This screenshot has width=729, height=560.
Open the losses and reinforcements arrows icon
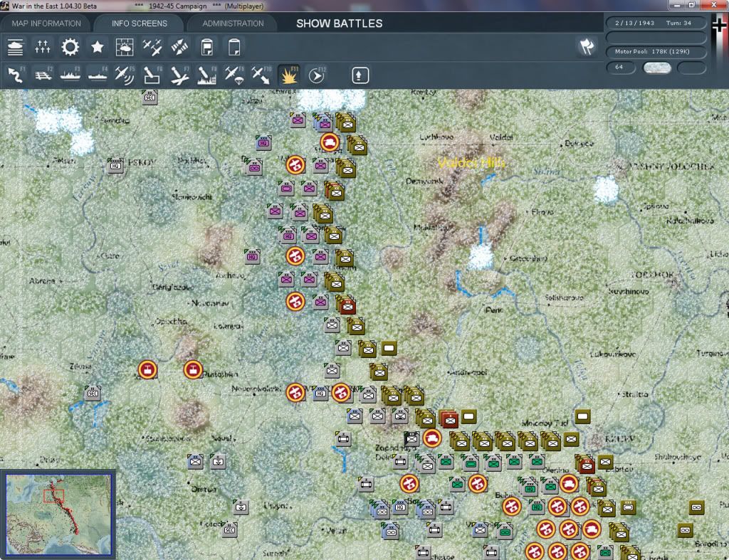pos(42,48)
